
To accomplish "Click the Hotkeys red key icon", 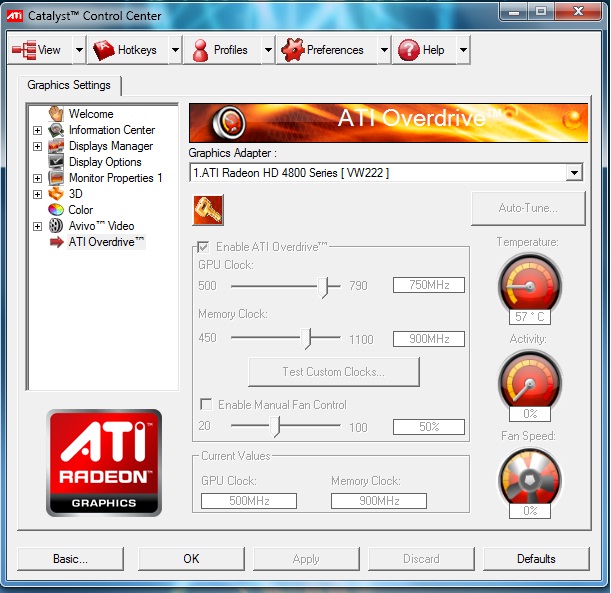I will (103, 50).
